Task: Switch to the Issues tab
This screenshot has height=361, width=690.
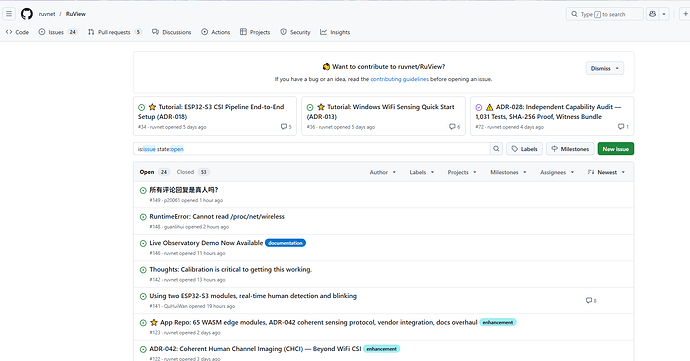Action: 58,32
